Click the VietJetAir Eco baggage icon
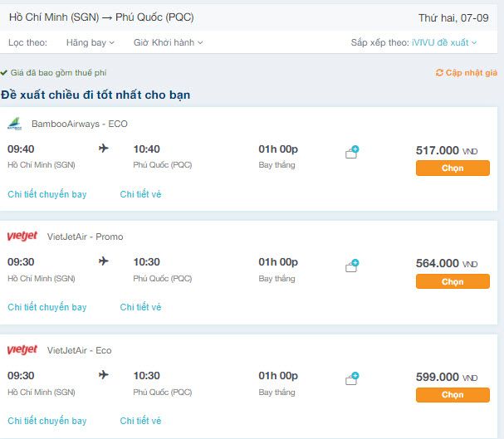The width and height of the screenshot is (504, 439). pyautogui.click(x=352, y=378)
